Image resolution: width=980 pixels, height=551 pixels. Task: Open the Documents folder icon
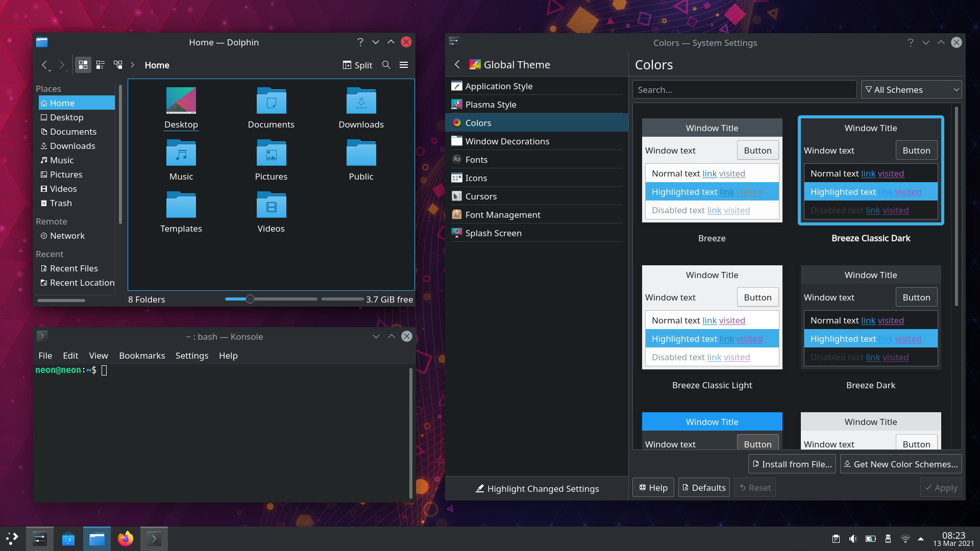[271, 101]
